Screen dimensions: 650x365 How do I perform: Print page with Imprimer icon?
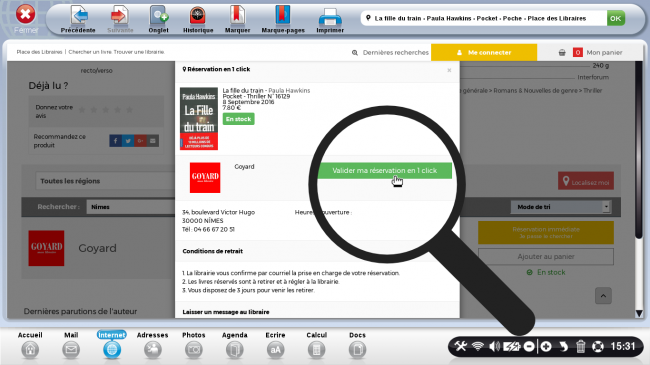coord(330,17)
